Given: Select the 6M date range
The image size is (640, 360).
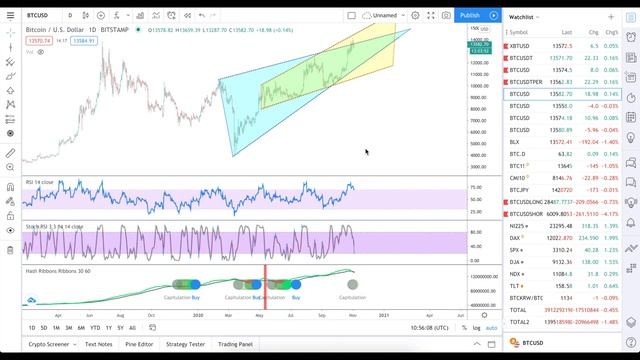Looking at the screenshot, I should [81, 328].
